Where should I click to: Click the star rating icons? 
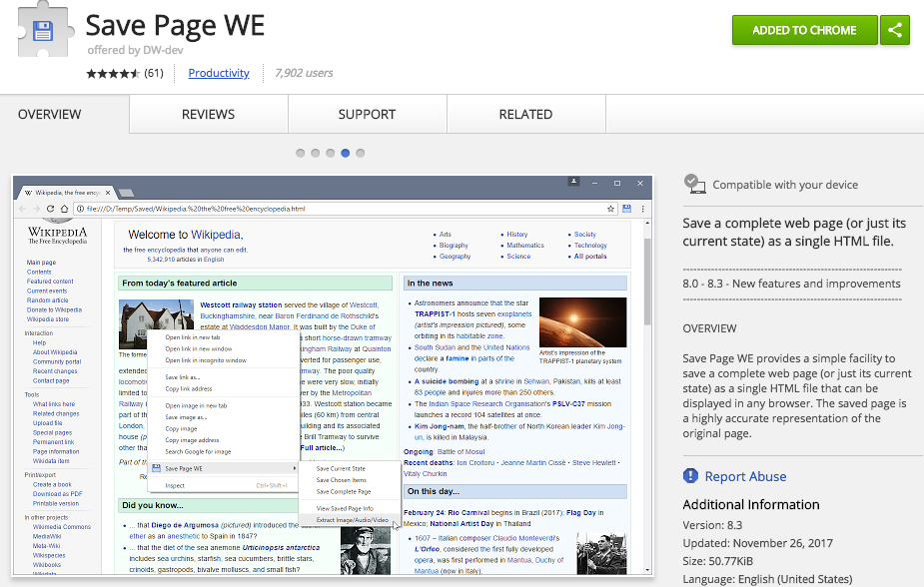tap(113, 73)
